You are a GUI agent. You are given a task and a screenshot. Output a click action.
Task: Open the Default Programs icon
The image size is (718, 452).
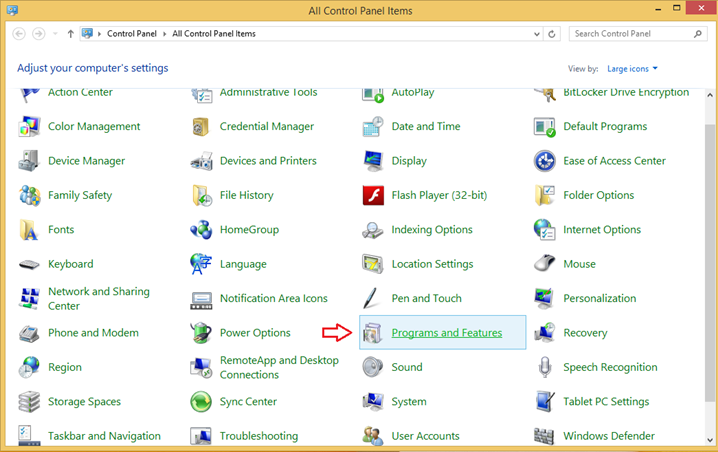click(544, 126)
